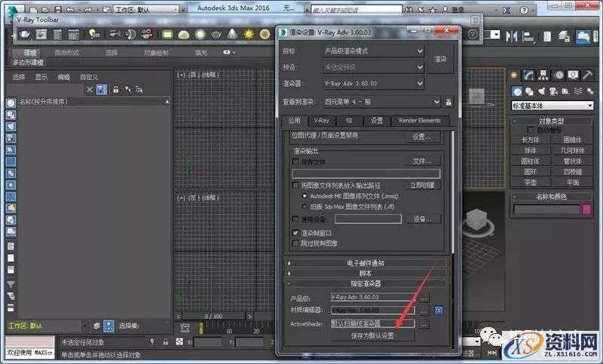Viewport: 603px width, 364px height.
Task: Click the 长方体 object type button
Action: 531,140
